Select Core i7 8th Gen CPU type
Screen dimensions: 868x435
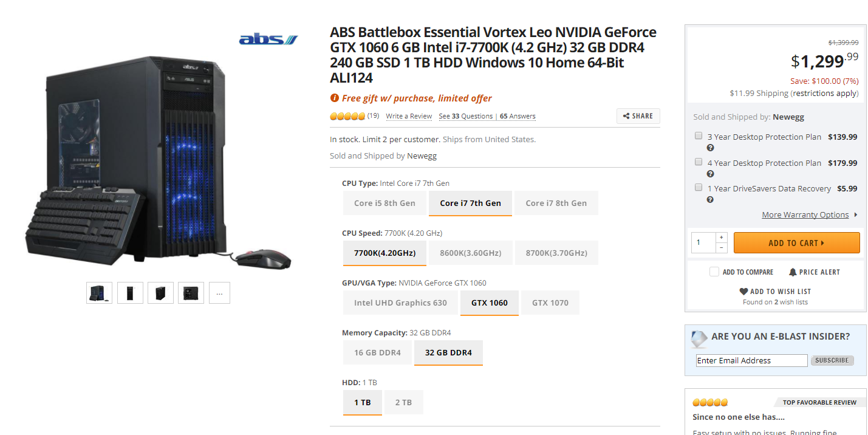[556, 203]
